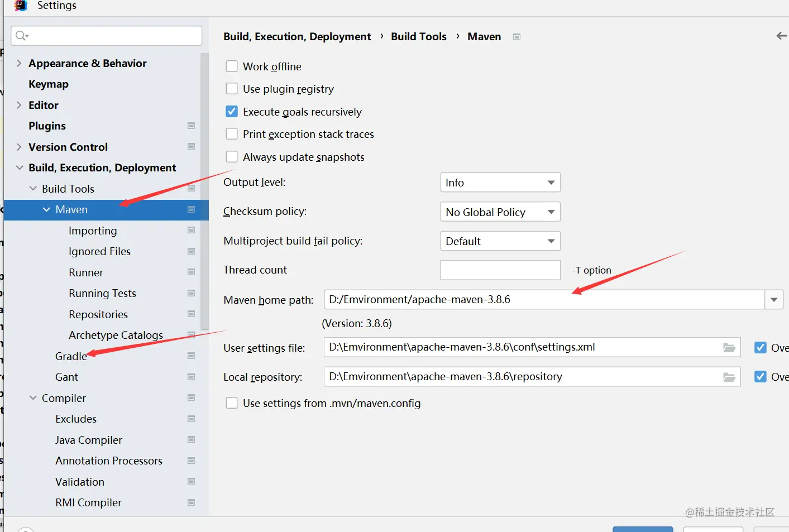Screen dimensions: 789x532
Task: Browse for the Local repository with folder icon
Action: 729,377
